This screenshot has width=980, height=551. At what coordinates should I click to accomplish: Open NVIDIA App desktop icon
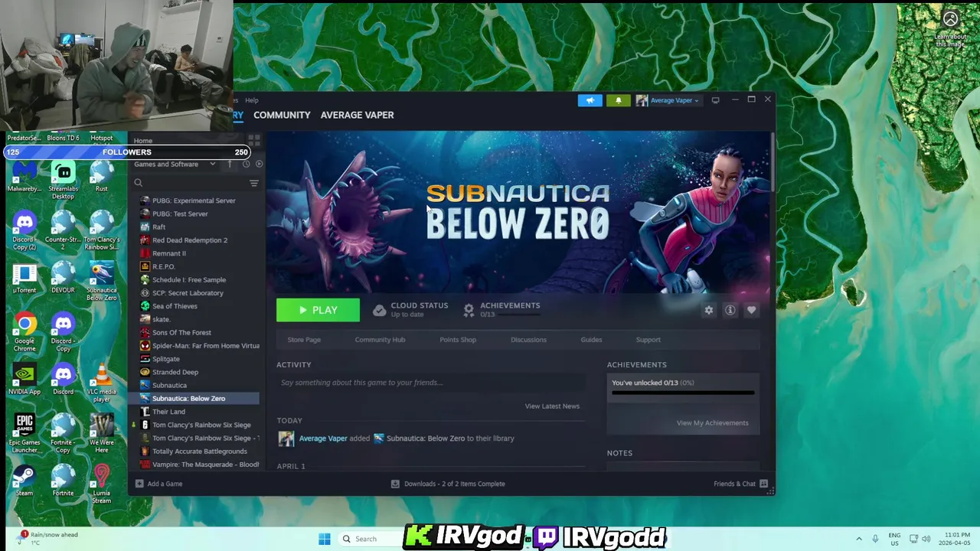coord(24,380)
